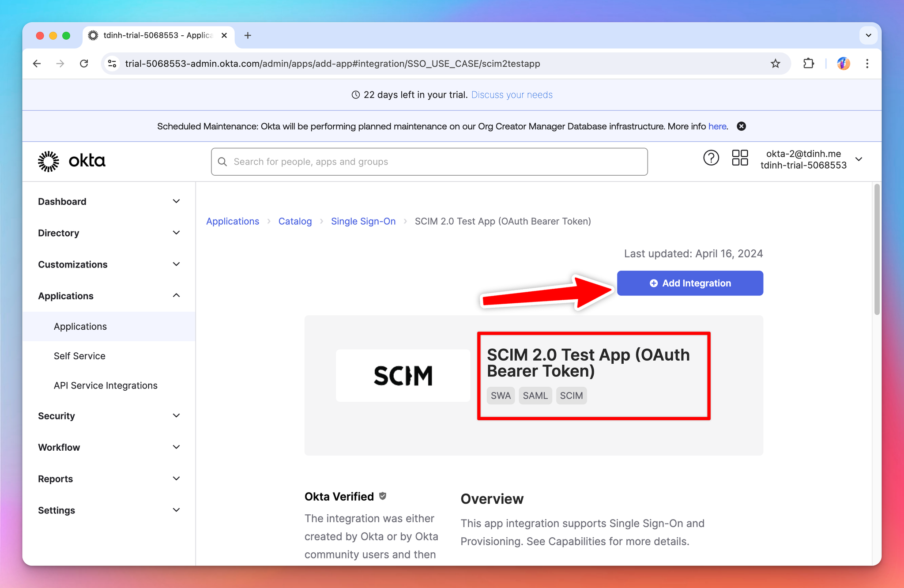Click the SWA tag

pos(501,396)
